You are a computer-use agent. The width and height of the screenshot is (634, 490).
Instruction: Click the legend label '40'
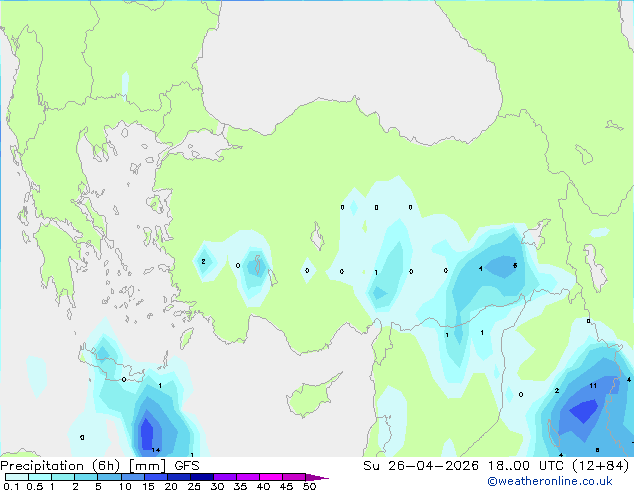point(263,486)
